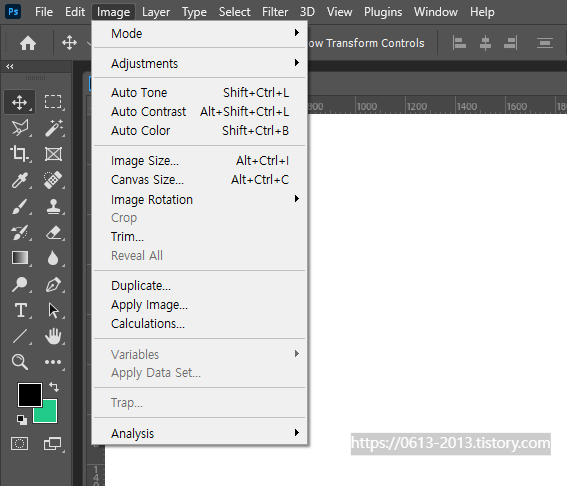Image resolution: width=567 pixels, height=486 pixels.
Task: Choose Auto Tone
Action: pyautogui.click(x=200, y=93)
